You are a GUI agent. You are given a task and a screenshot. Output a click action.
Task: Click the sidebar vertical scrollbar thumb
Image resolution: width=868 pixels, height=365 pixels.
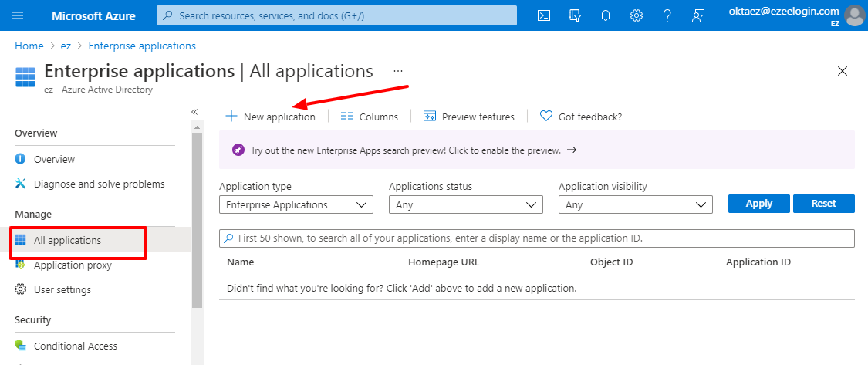[x=197, y=221]
